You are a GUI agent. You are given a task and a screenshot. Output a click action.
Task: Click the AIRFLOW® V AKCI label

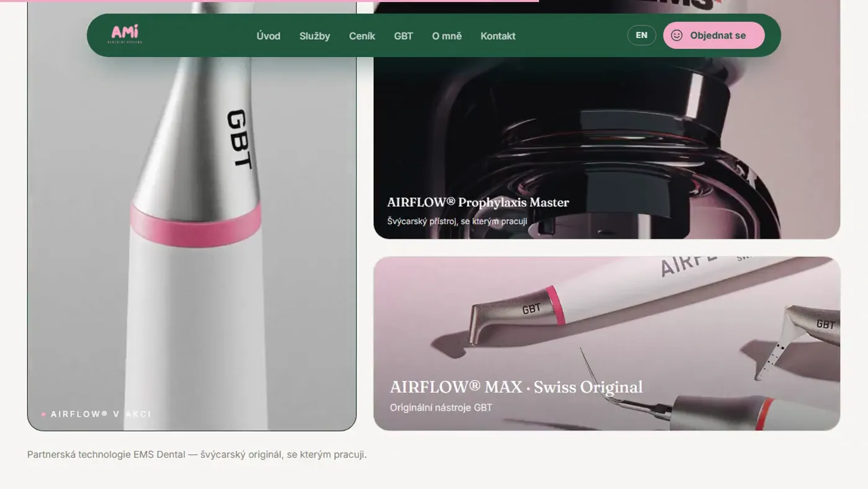click(101, 414)
